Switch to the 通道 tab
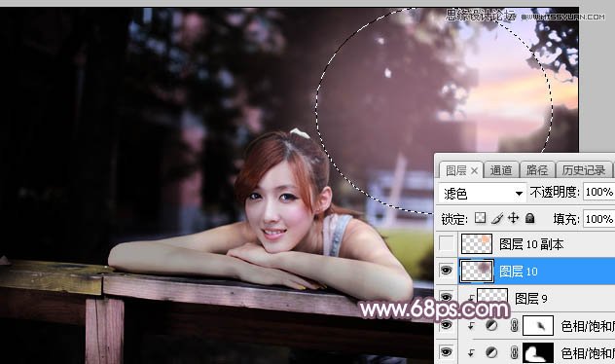This screenshot has height=364, width=615. pos(501,170)
